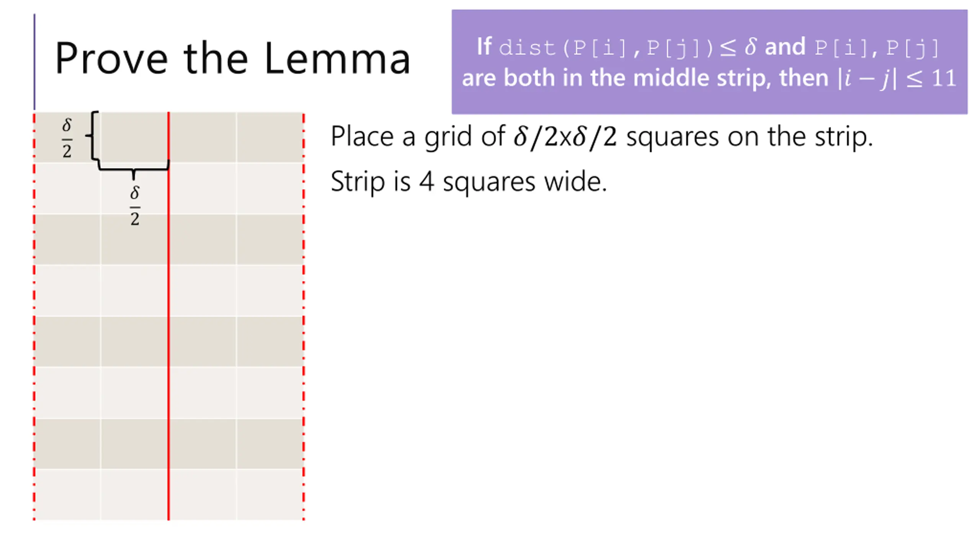The height and width of the screenshot is (551, 980).
Task: Click the word "Lemma" in the title
Action: [x=337, y=58]
